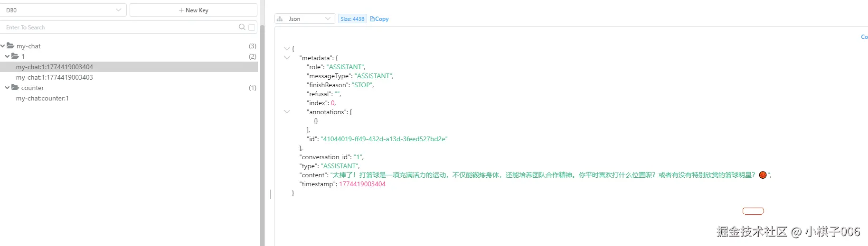Image resolution: width=868 pixels, height=246 pixels.
Task: Click the role ASSISTANT value
Action: (x=345, y=67)
